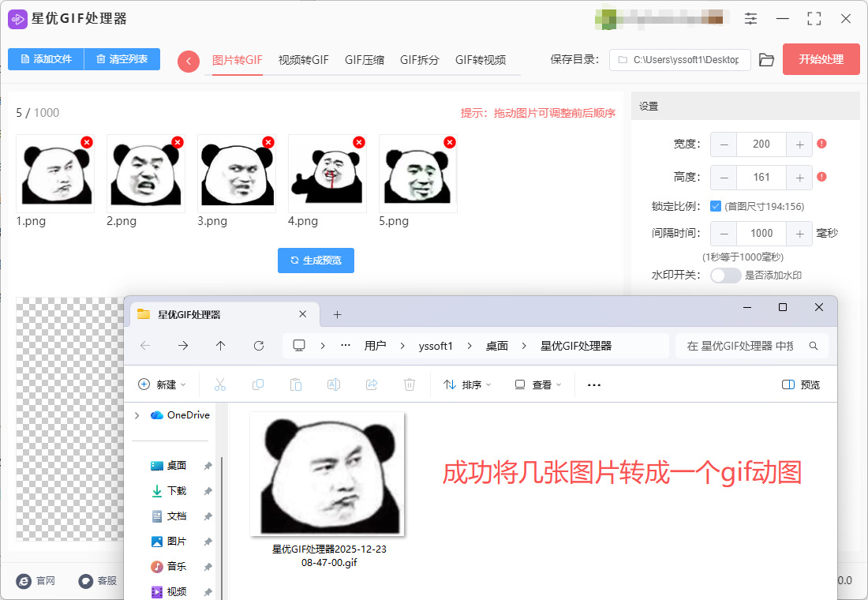Click the 开始处理 button

click(821, 59)
